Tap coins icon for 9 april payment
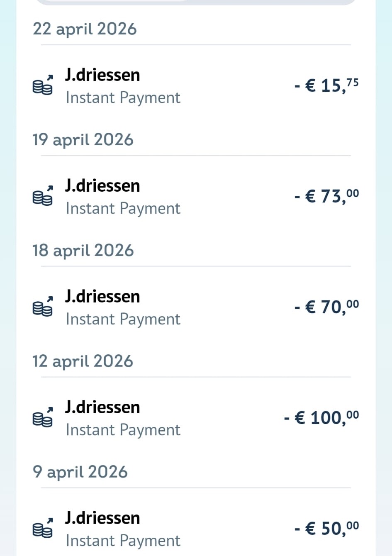 (43, 528)
